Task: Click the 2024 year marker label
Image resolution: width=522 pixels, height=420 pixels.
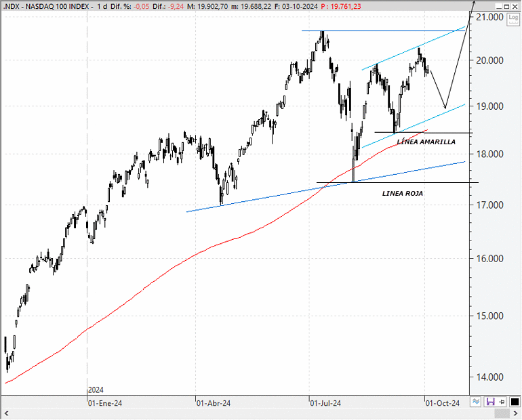Action: coord(96,390)
